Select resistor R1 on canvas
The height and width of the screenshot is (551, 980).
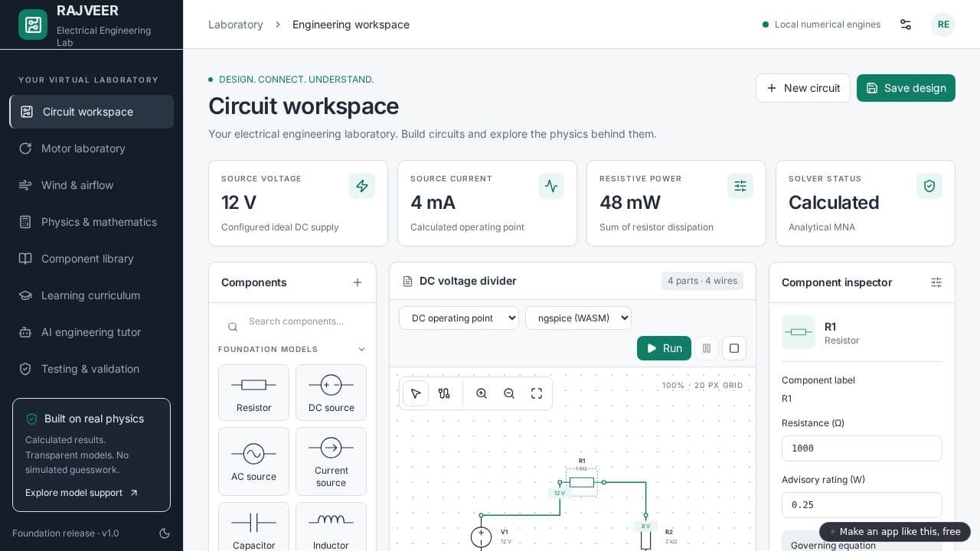[x=582, y=482]
